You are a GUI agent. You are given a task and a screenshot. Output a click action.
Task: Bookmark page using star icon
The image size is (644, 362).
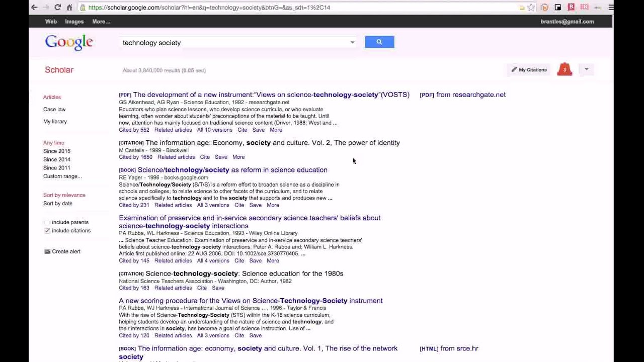531,8
